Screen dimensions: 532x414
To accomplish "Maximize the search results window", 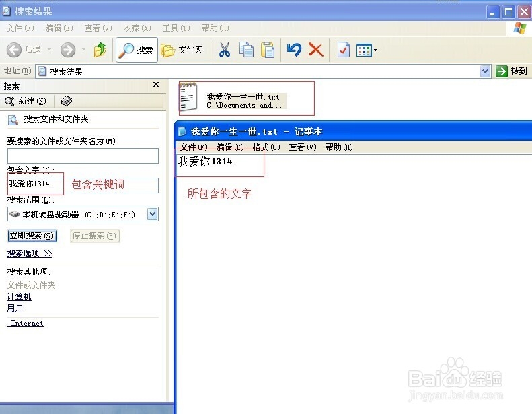I will pyautogui.click(x=508, y=12).
